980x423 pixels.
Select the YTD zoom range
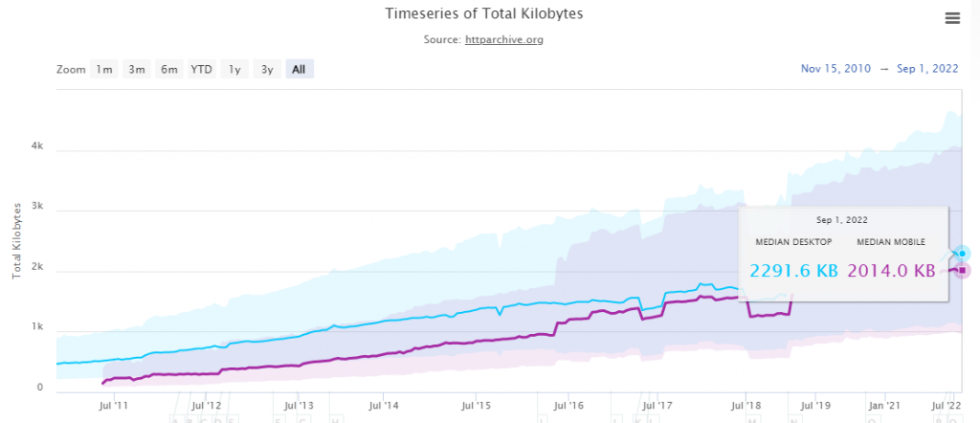[201, 69]
